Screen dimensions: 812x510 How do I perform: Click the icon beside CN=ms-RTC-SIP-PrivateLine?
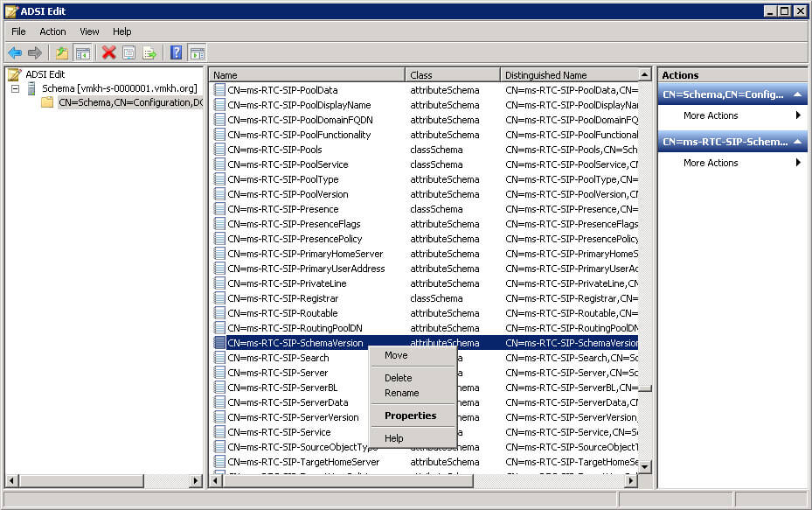(x=219, y=283)
